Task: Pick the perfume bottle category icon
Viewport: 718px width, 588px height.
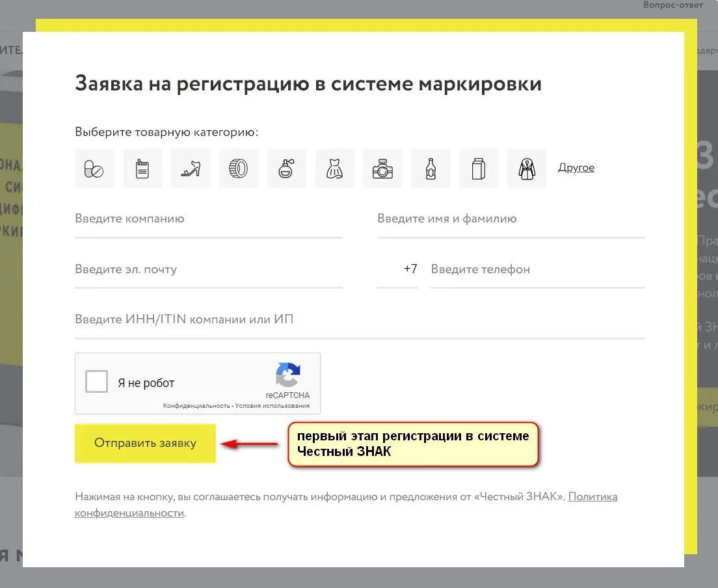Action: [287, 168]
